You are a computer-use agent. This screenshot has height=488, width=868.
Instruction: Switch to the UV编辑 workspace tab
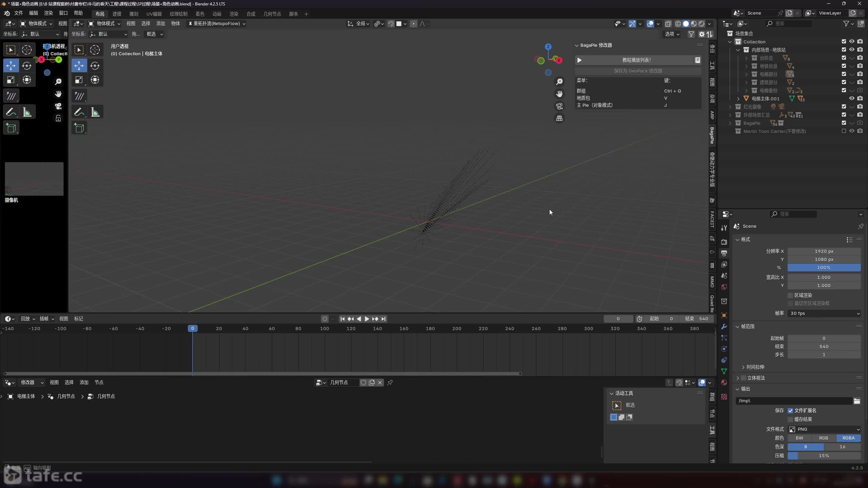(x=154, y=14)
